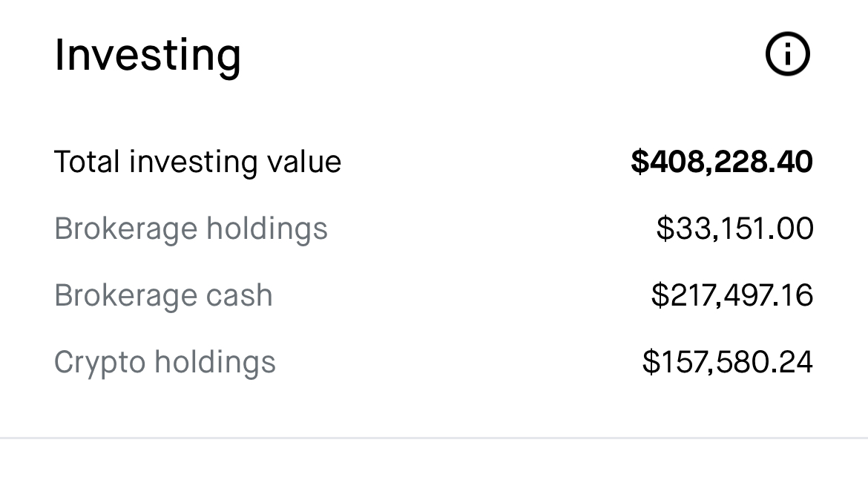Viewport: 868px width, 477px height.
Task: Click the divider line below Crypto holdings
Action: click(434, 438)
